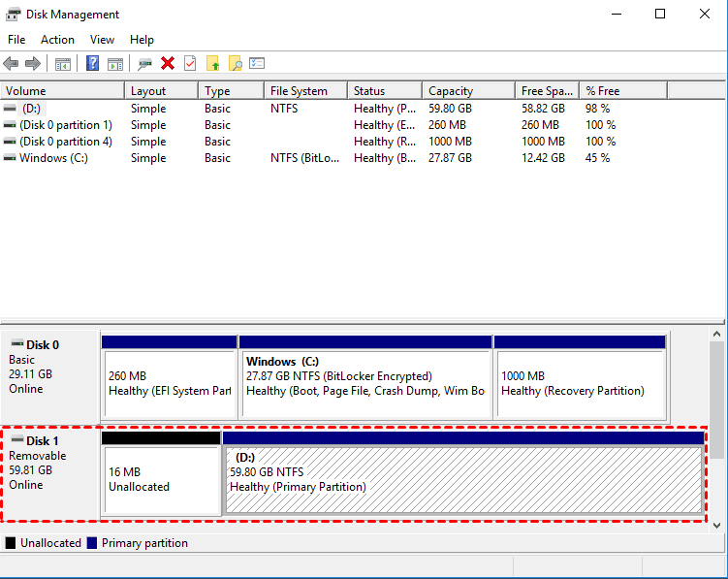Viewport: 728px width, 579px height.
Task: Click the Back arrow in the toolbar
Action: (11, 64)
